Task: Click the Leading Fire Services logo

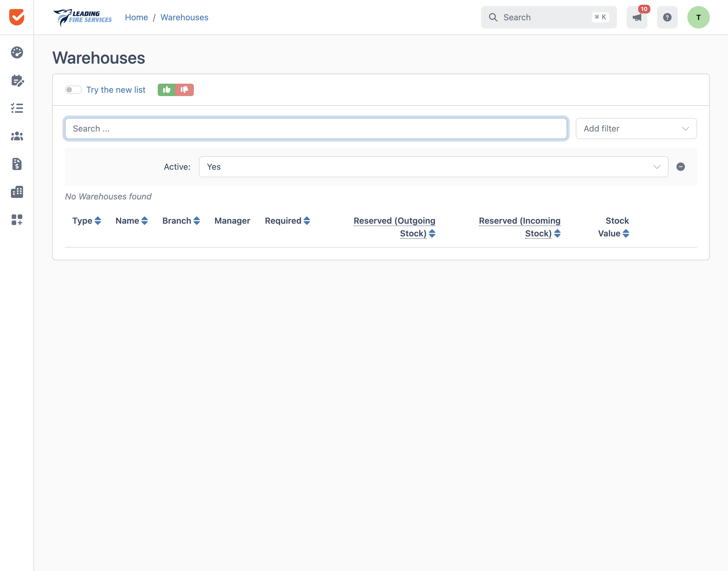Action: (83, 17)
